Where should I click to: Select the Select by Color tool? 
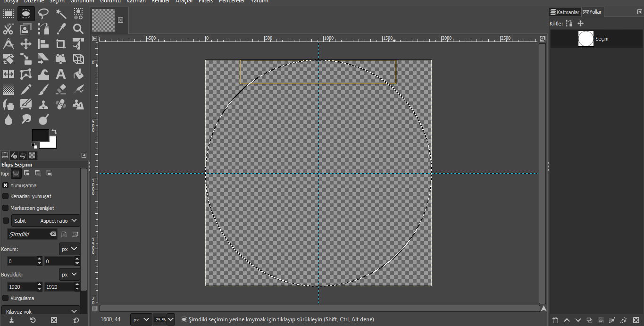[x=78, y=14]
